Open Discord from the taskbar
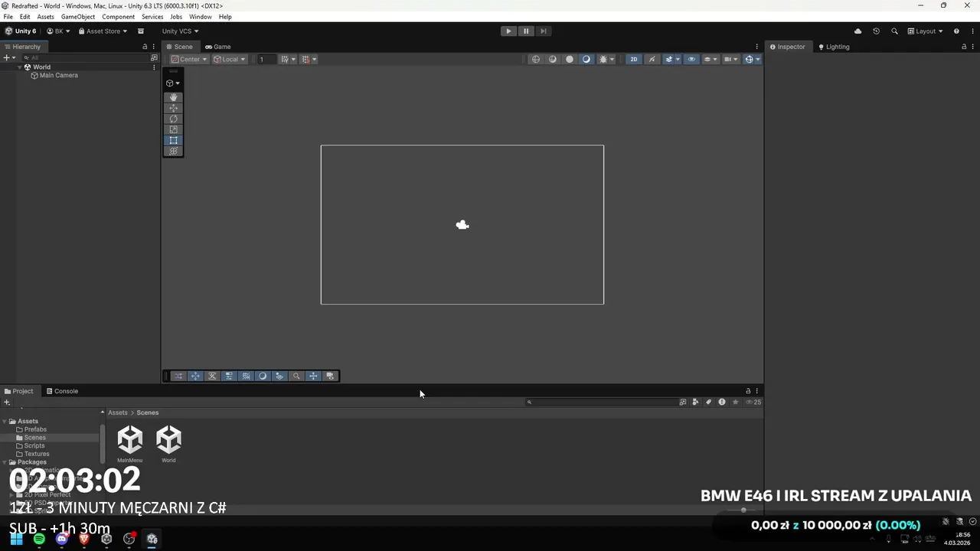The image size is (980, 551). [62, 539]
